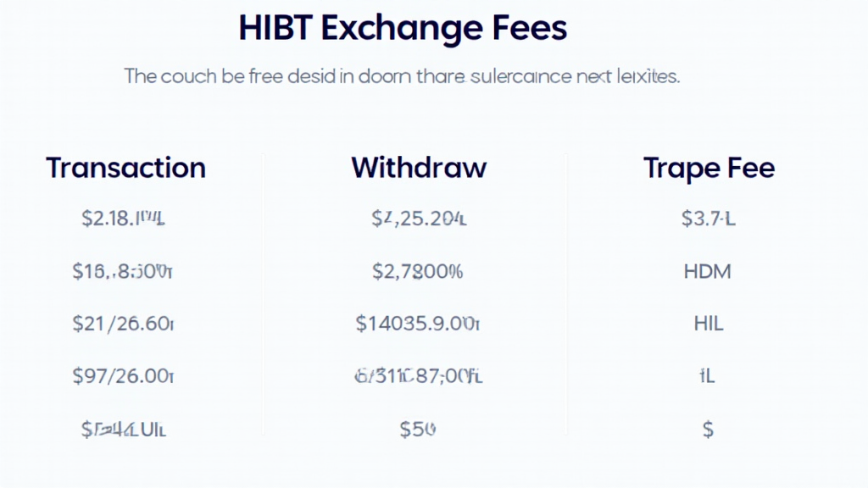Click the second Transaction value starting with $16

[124, 272]
